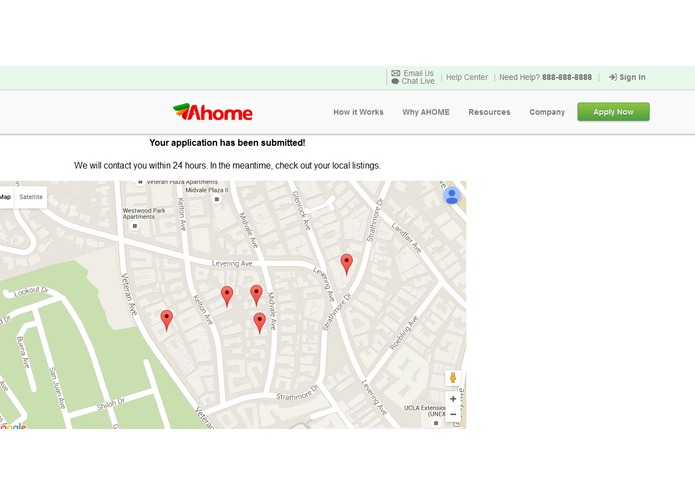Switch map to Satellite view
Image resolution: width=695 pixels, height=494 pixels.
[x=31, y=197]
